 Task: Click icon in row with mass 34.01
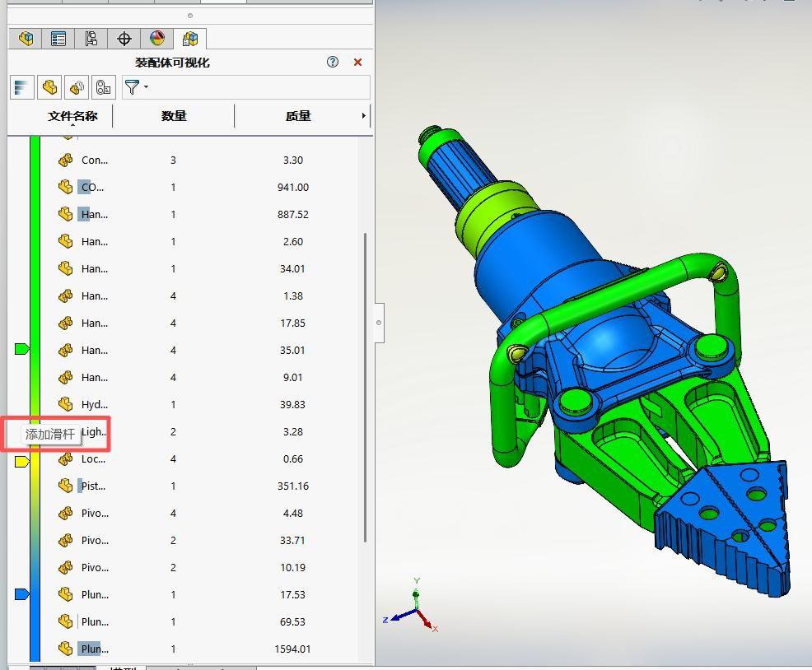[65, 268]
